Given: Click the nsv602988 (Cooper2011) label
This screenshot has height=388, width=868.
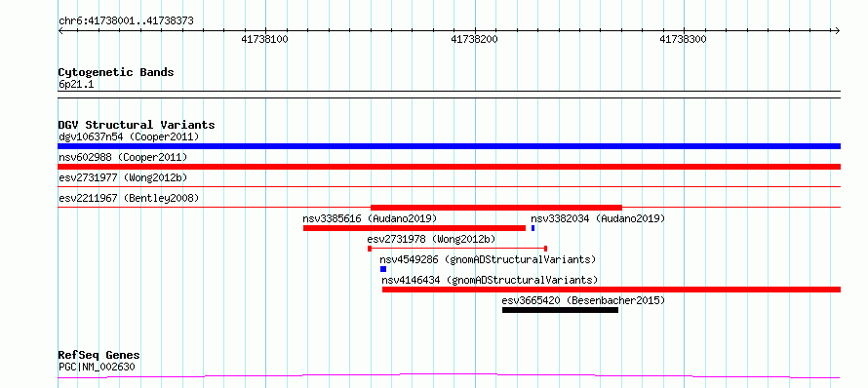Looking at the screenshot, I should (x=123, y=157).
